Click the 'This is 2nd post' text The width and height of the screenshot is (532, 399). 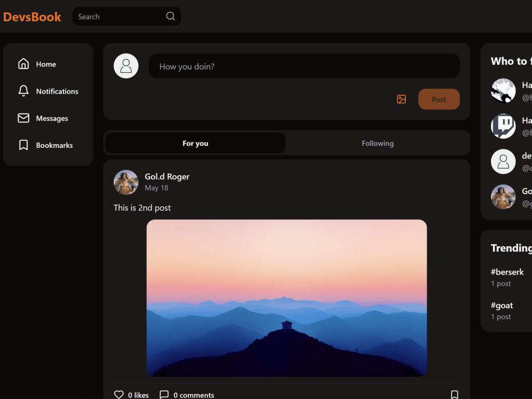(x=142, y=207)
